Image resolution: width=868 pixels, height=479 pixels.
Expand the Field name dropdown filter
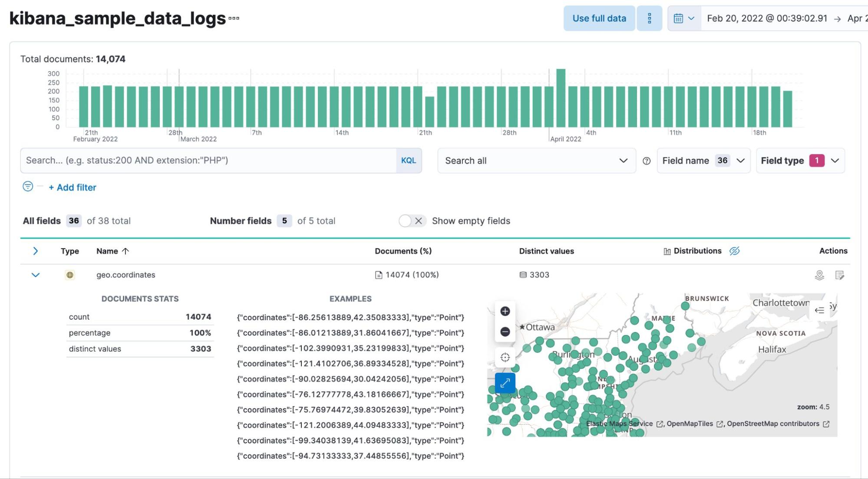(x=703, y=161)
